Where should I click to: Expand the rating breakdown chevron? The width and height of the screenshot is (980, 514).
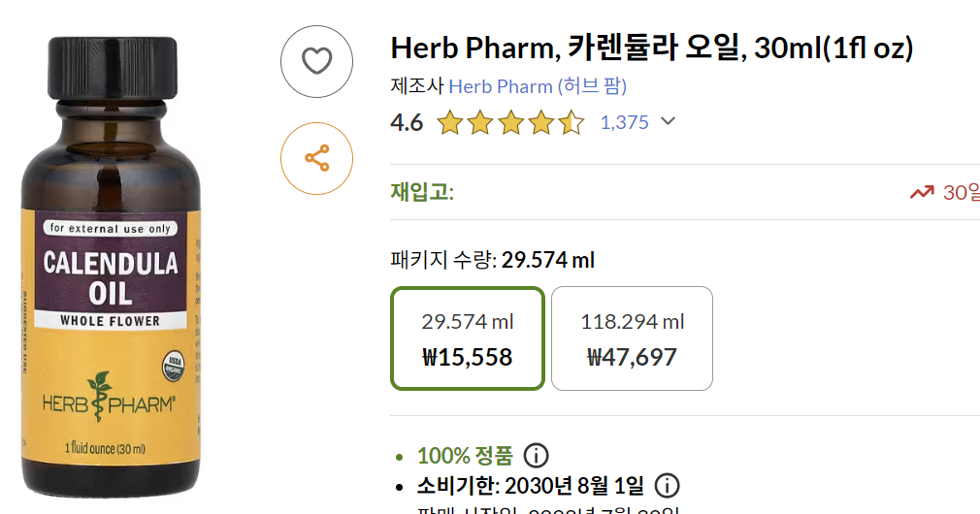668,122
